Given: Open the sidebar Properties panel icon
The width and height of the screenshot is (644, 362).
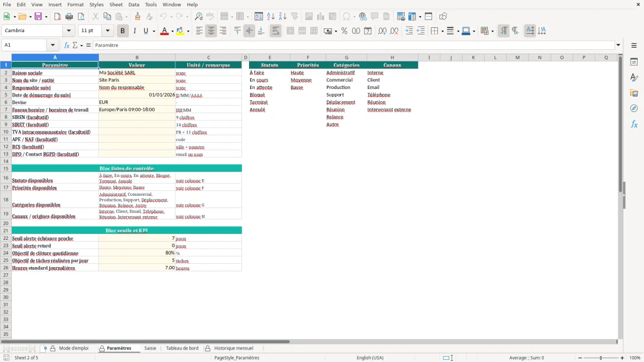Looking at the screenshot, I should (634, 62).
